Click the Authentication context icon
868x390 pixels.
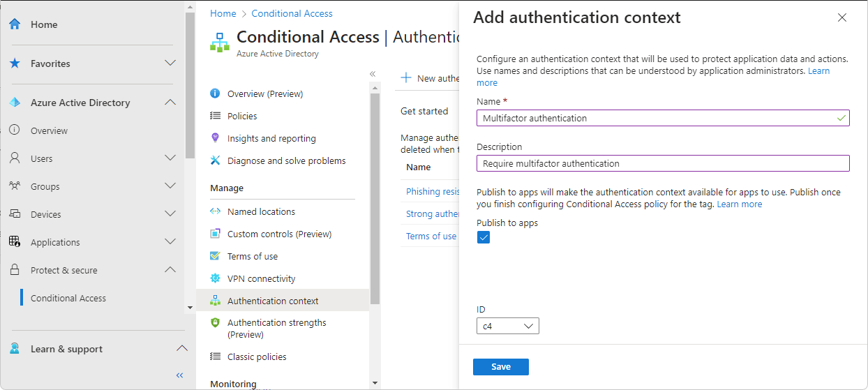215,301
